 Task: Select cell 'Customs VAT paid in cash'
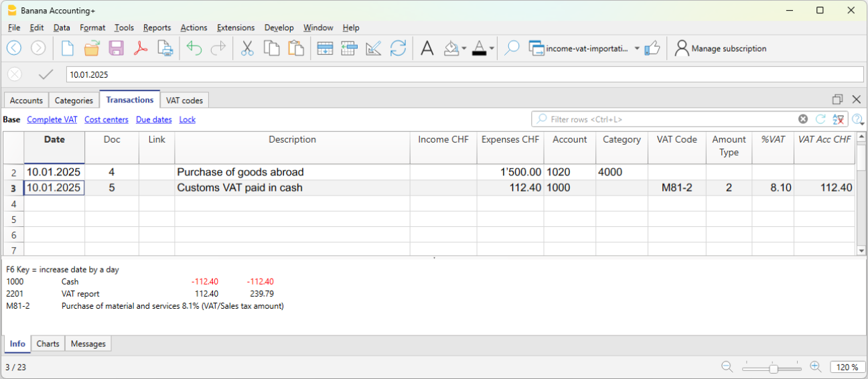coord(292,188)
